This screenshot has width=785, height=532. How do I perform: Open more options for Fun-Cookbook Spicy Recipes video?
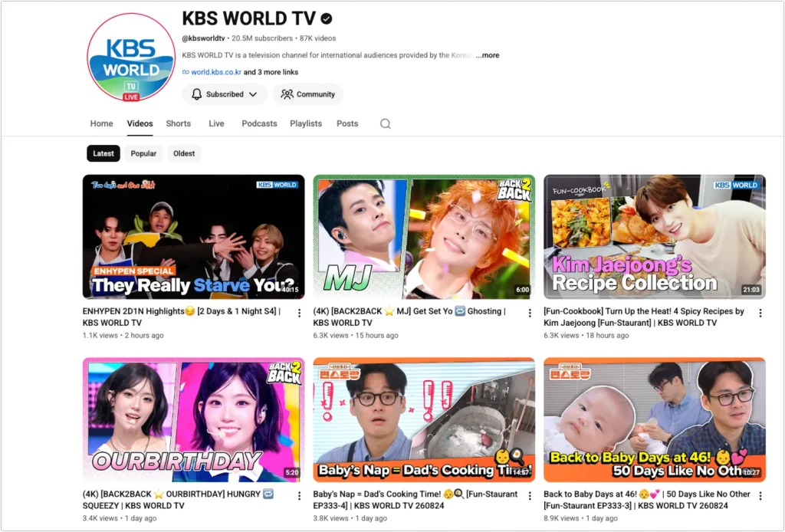coord(760,313)
